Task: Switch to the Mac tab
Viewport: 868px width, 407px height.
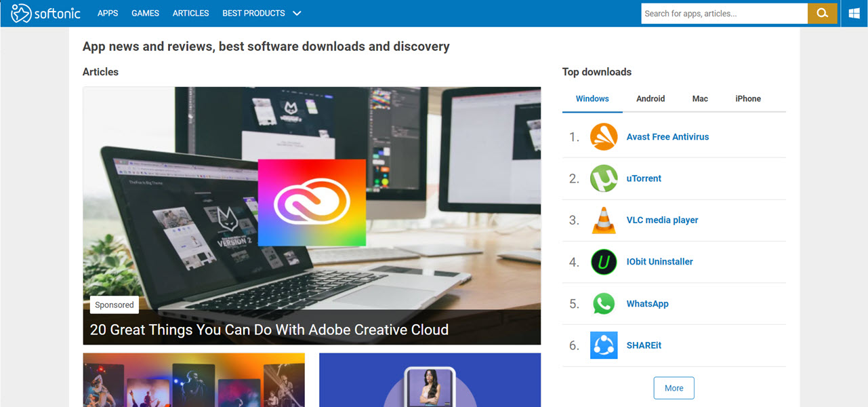Action: tap(700, 99)
